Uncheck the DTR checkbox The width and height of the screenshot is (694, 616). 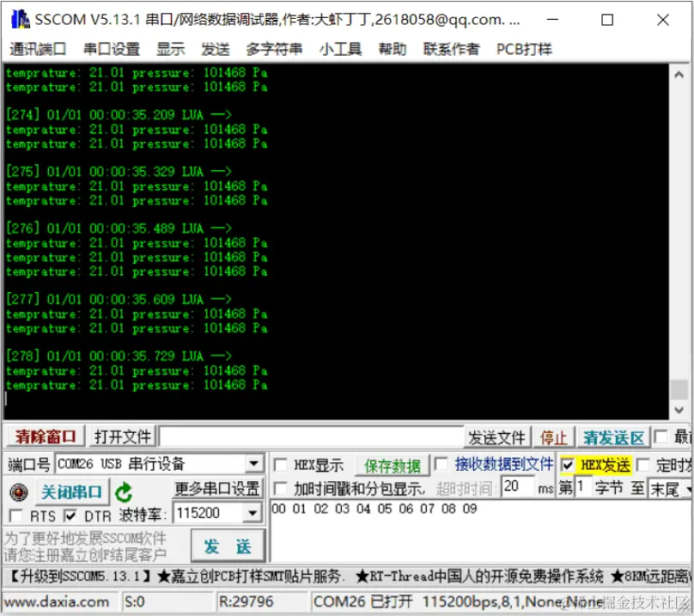[x=69, y=515]
